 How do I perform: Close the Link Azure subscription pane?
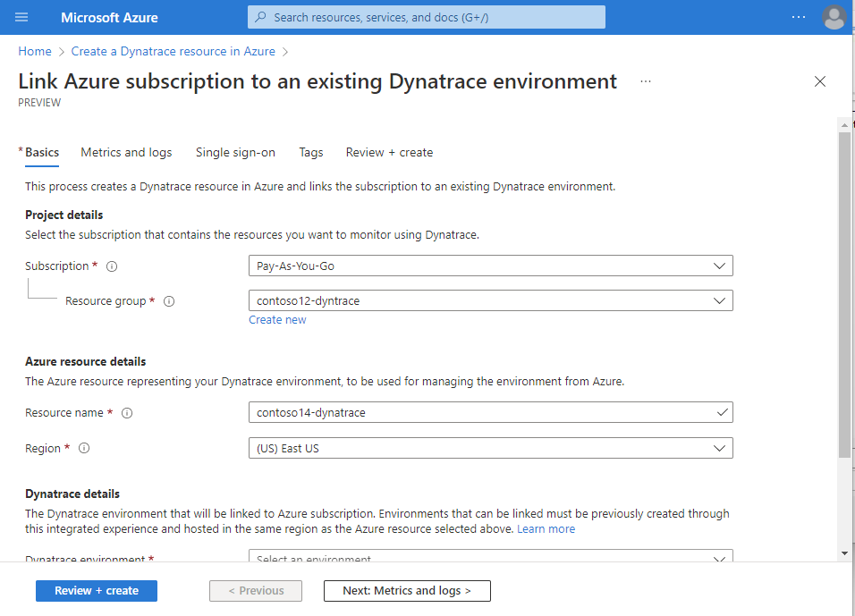[x=819, y=81]
